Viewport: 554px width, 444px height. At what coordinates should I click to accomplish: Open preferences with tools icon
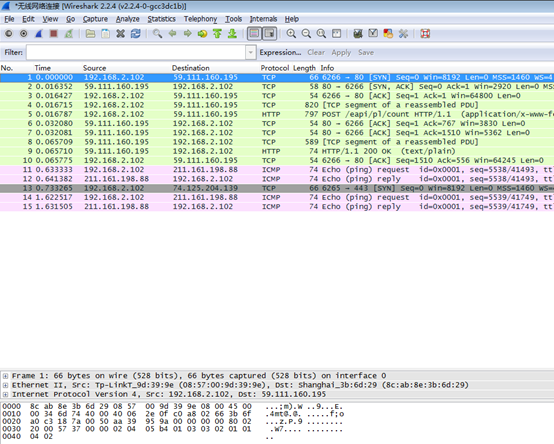[403, 34]
